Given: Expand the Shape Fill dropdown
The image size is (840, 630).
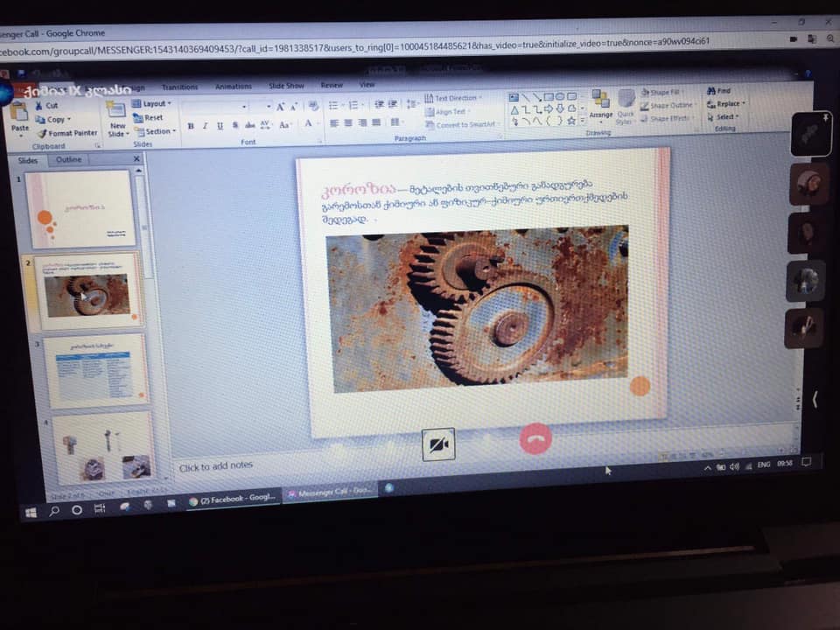Looking at the screenshot, I should [661, 92].
